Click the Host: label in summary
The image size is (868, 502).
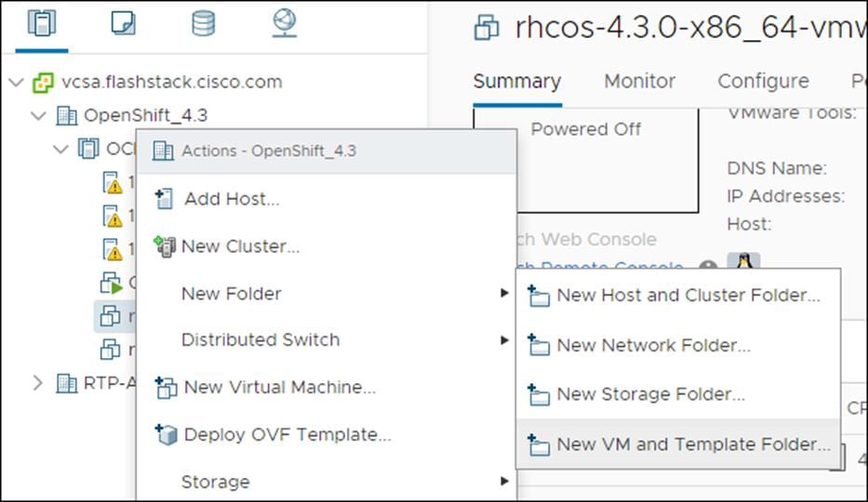(749, 224)
